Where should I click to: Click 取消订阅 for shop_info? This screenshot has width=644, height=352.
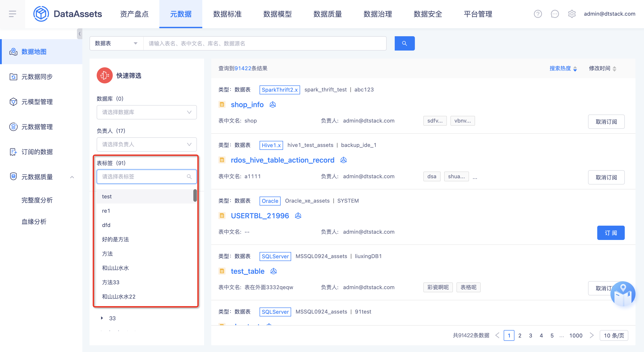click(606, 122)
